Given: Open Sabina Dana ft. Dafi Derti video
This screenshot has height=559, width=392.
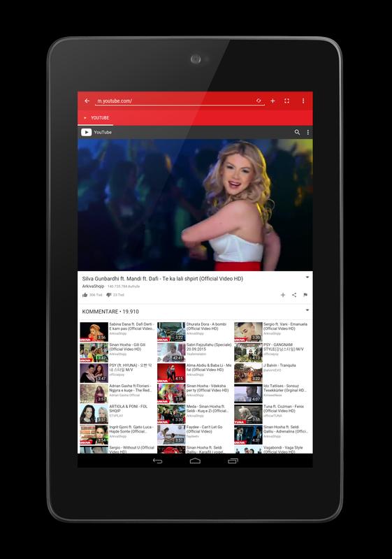Looking at the screenshot, I should [132, 326].
